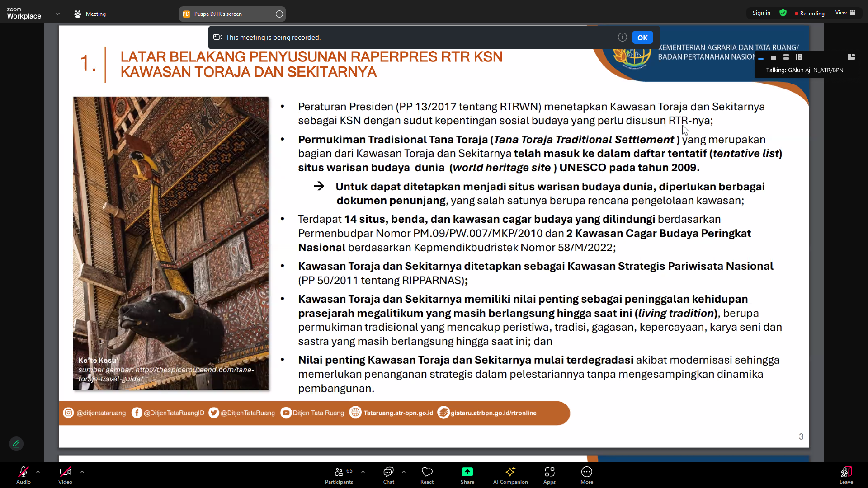Expand the caret beside Chat
This screenshot has height=488, width=868.
[x=404, y=472]
